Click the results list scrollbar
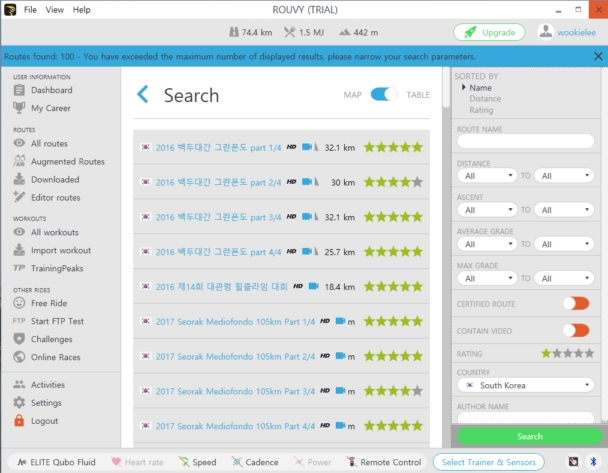The width and height of the screenshot is (608, 473). coord(446,87)
